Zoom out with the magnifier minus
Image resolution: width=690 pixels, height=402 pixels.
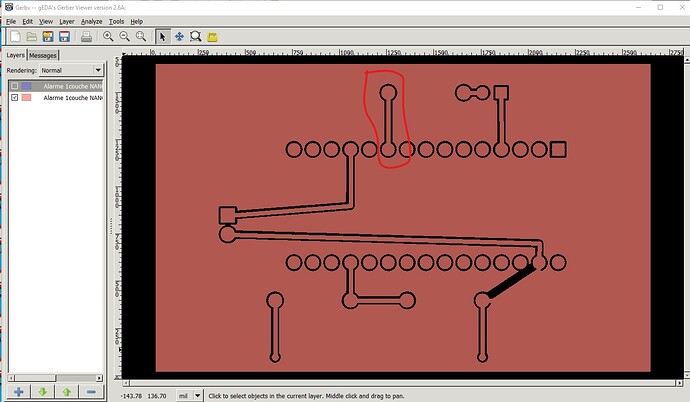click(125, 37)
